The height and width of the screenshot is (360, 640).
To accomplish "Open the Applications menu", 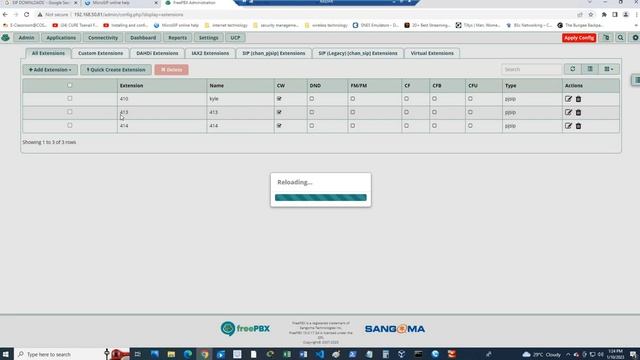I will [x=61, y=38].
